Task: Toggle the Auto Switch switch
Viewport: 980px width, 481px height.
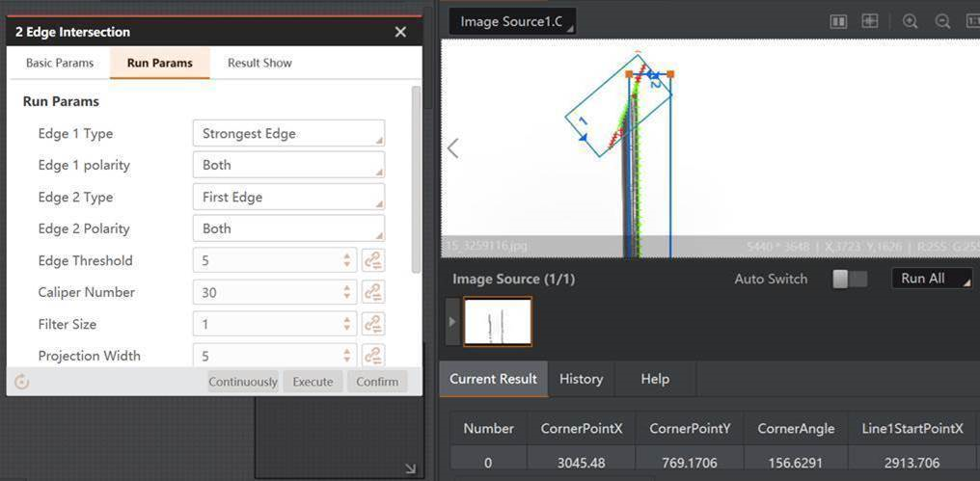Action: (850, 279)
